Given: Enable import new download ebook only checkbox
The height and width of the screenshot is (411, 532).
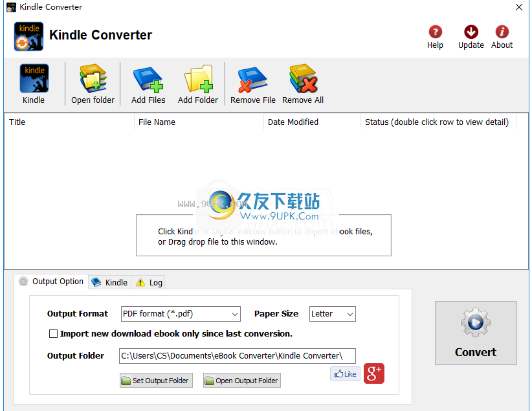Looking at the screenshot, I should [x=53, y=333].
